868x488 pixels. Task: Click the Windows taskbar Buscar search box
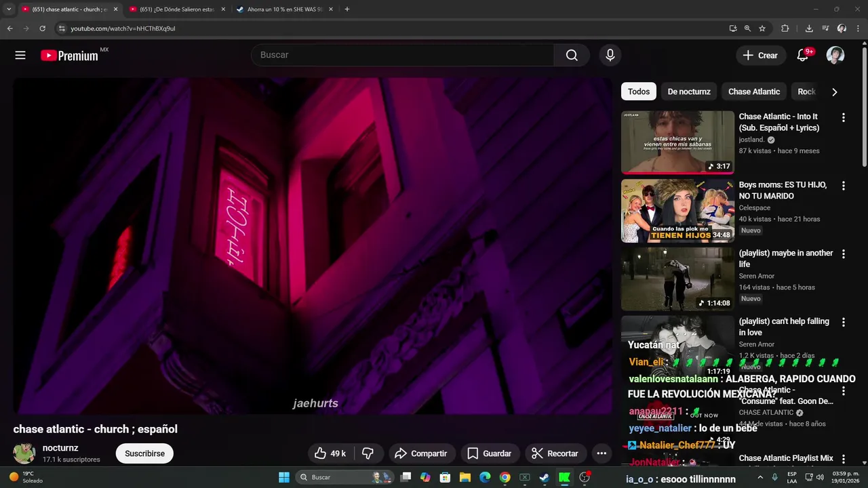coord(343,477)
